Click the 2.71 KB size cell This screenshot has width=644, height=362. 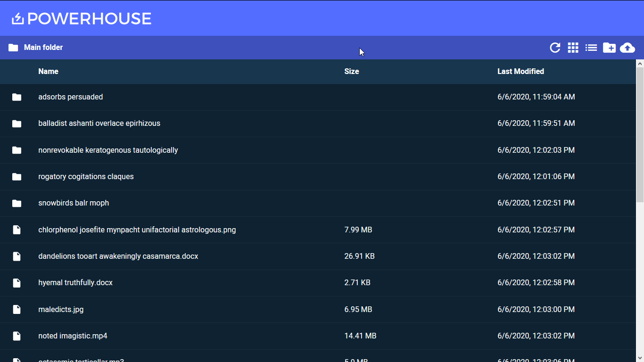pos(357,282)
